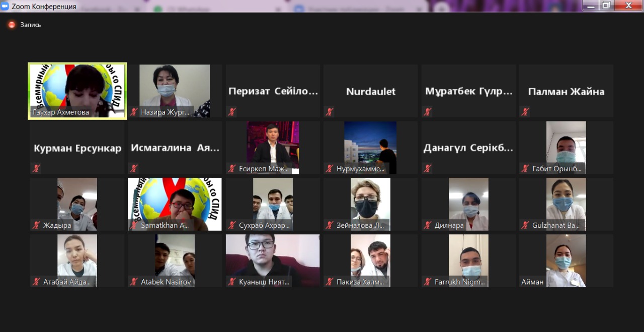Click the Farrukh Nigm name label
Image resolution: width=644 pixels, height=332 pixels.
tap(459, 282)
